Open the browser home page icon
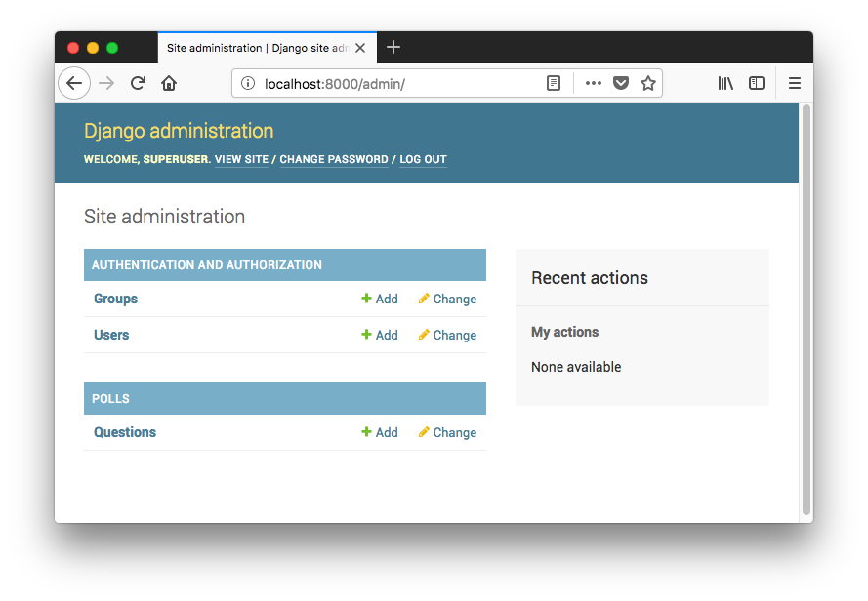 click(x=169, y=83)
